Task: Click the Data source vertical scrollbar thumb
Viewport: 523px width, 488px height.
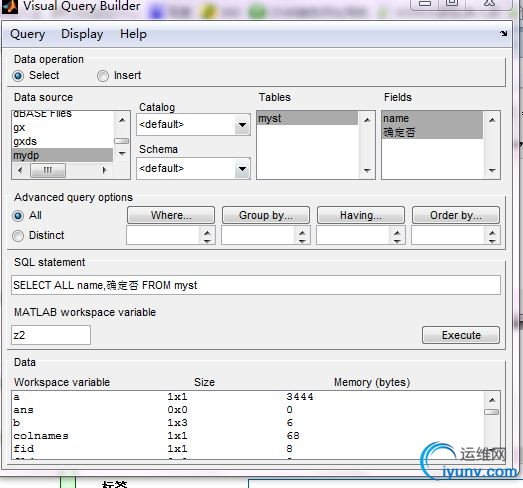Action: (122, 141)
